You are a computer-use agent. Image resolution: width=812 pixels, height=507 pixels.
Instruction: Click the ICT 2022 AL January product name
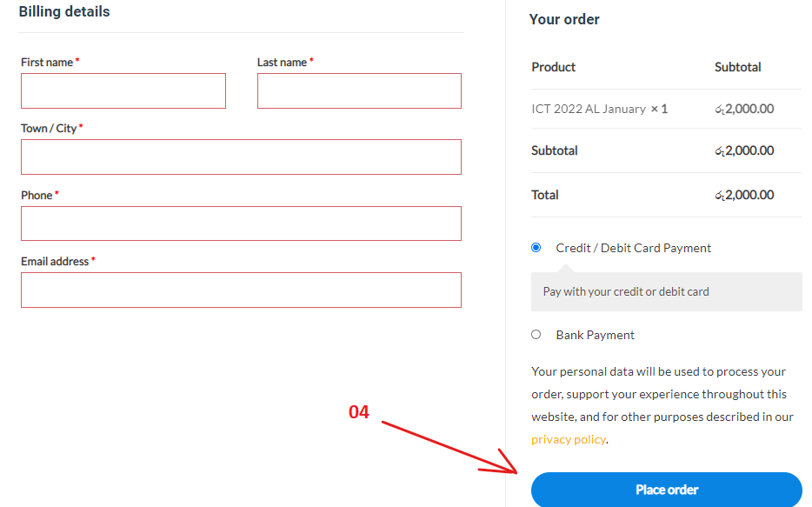pos(589,109)
